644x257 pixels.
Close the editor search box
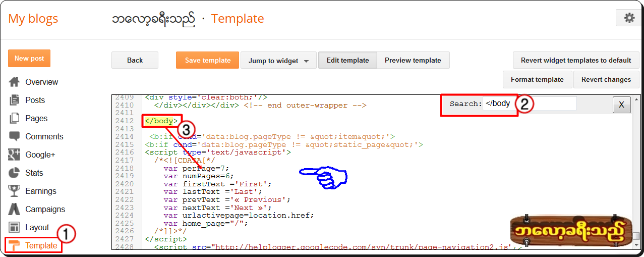621,105
